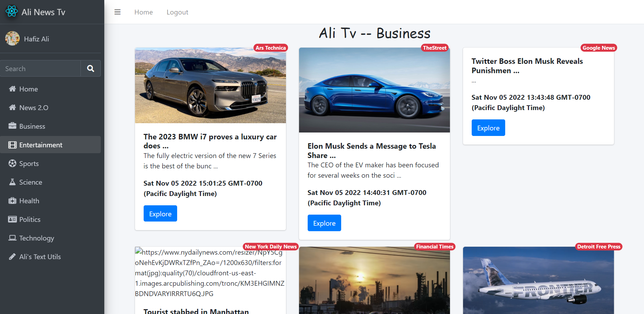Click the Hafiz Ali profile avatar

[x=12, y=39]
